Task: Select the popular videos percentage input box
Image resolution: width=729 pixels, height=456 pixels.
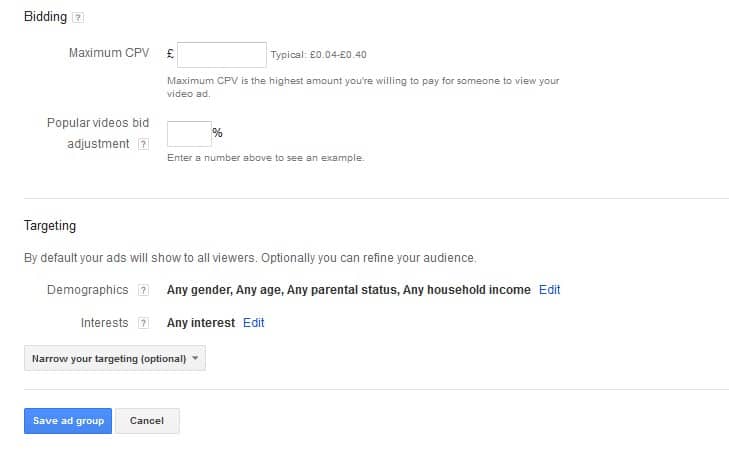Action: coord(189,134)
